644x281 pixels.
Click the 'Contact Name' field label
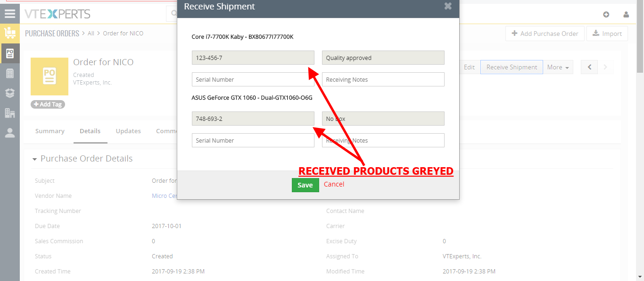(x=345, y=211)
